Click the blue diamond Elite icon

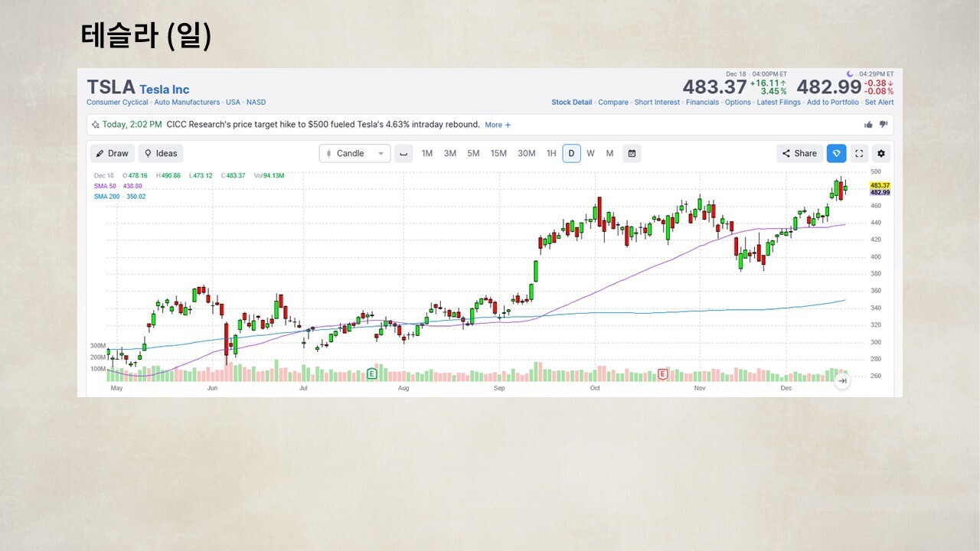(x=836, y=153)
